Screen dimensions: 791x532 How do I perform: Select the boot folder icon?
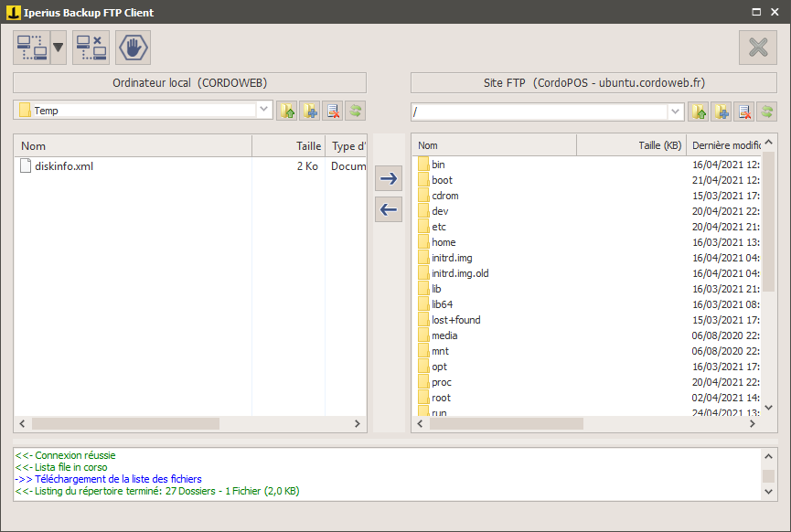click(423, 180)
